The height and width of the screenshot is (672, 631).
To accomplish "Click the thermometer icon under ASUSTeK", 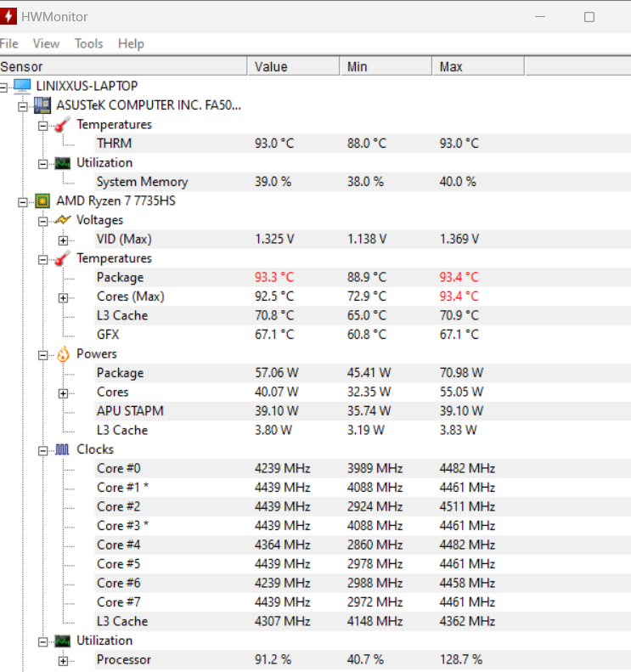I will (x=63, y=125).
